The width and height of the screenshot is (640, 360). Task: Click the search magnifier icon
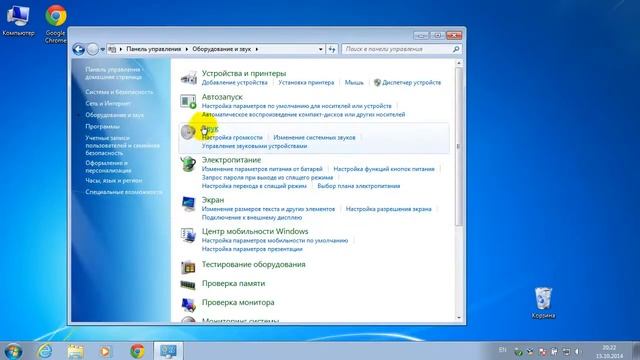pos(456,49)
